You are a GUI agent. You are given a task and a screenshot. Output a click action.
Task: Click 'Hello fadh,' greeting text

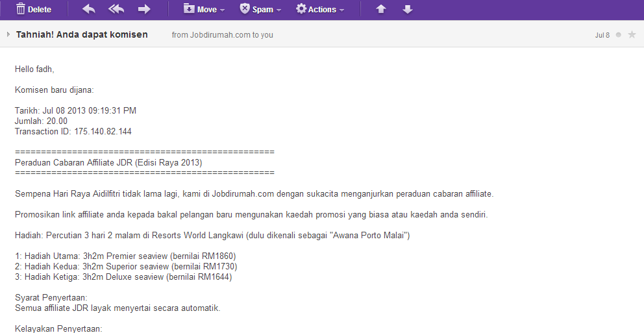34,69
